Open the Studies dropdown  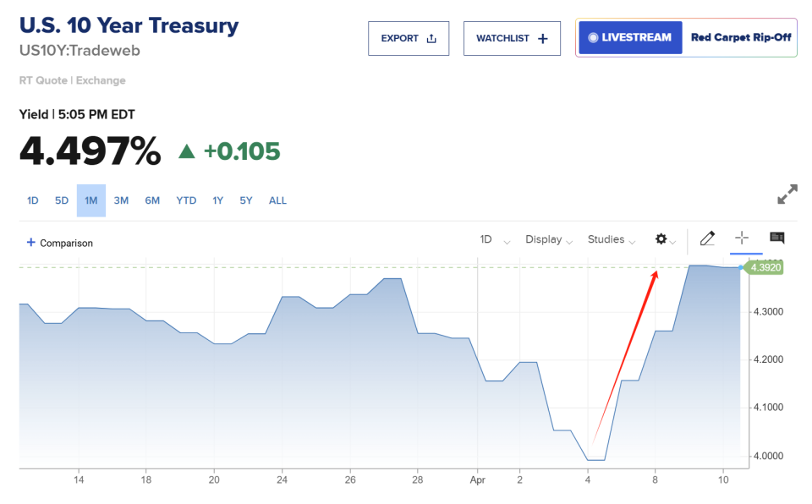coord(611,239)
